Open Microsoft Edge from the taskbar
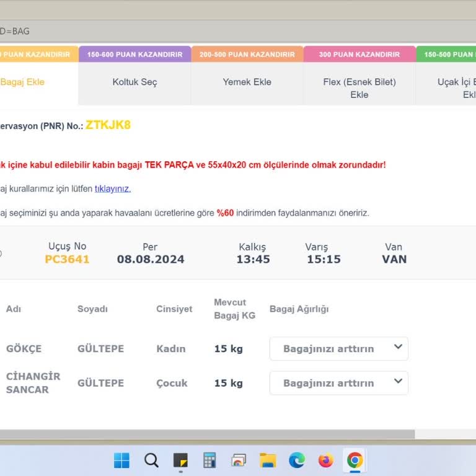This screenshot has height=476, width=476. [297, 460]
